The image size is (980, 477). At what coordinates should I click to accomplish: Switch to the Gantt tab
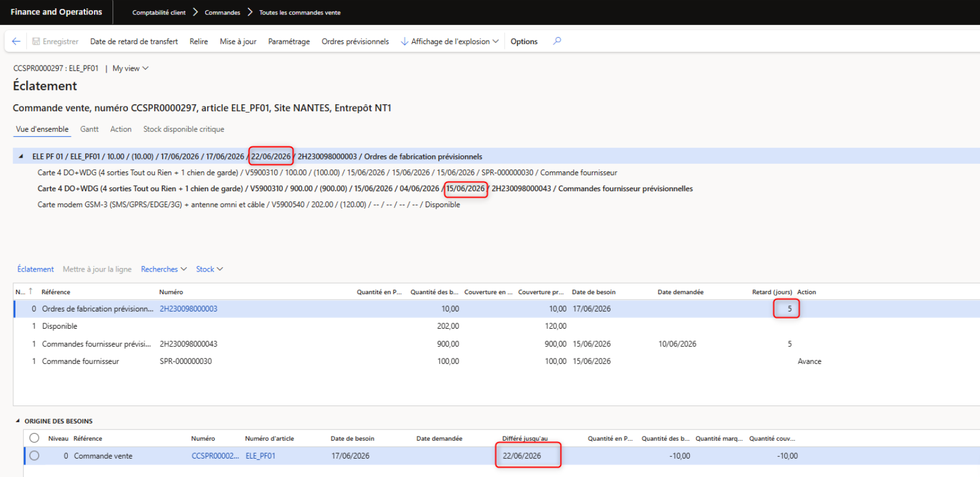(x=89, y=129)
